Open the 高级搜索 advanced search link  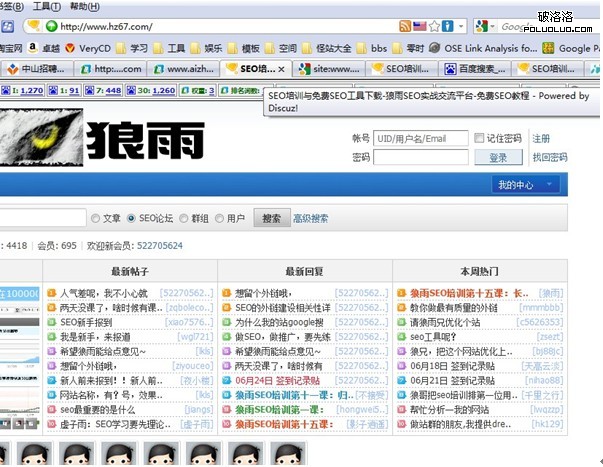click(311, 218)
